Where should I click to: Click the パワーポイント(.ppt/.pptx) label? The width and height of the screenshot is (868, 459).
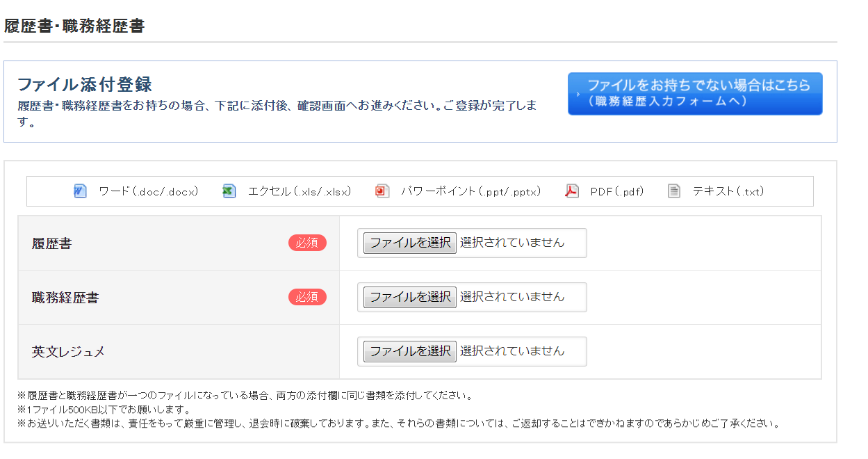(x=470, y=191)
